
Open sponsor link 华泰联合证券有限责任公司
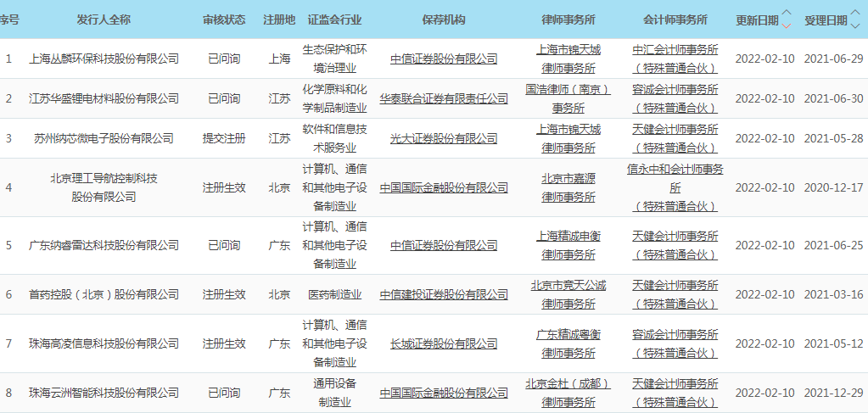(444, 98)
